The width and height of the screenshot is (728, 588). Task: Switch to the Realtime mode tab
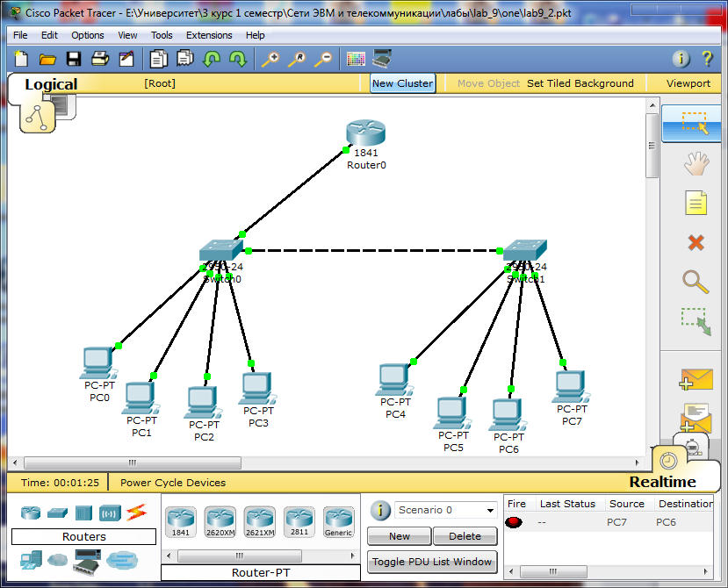pos(662,482)
